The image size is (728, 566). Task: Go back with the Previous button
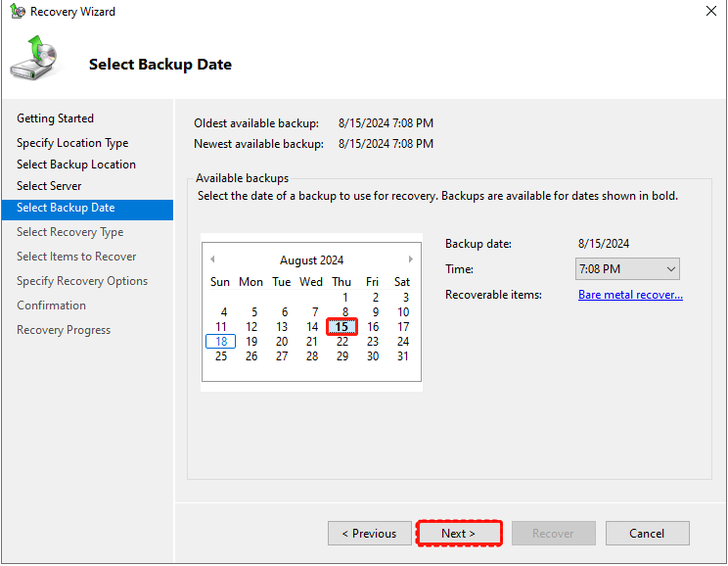370,534
